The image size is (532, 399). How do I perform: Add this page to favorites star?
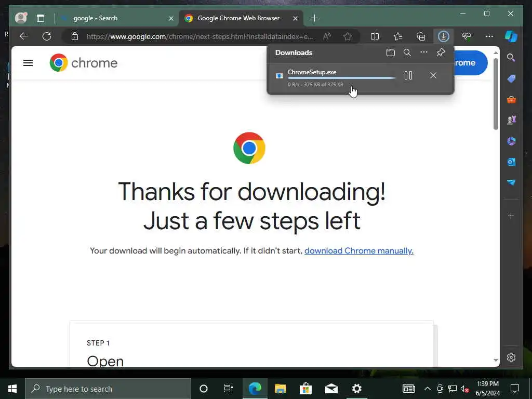click(x=348, y=36)
